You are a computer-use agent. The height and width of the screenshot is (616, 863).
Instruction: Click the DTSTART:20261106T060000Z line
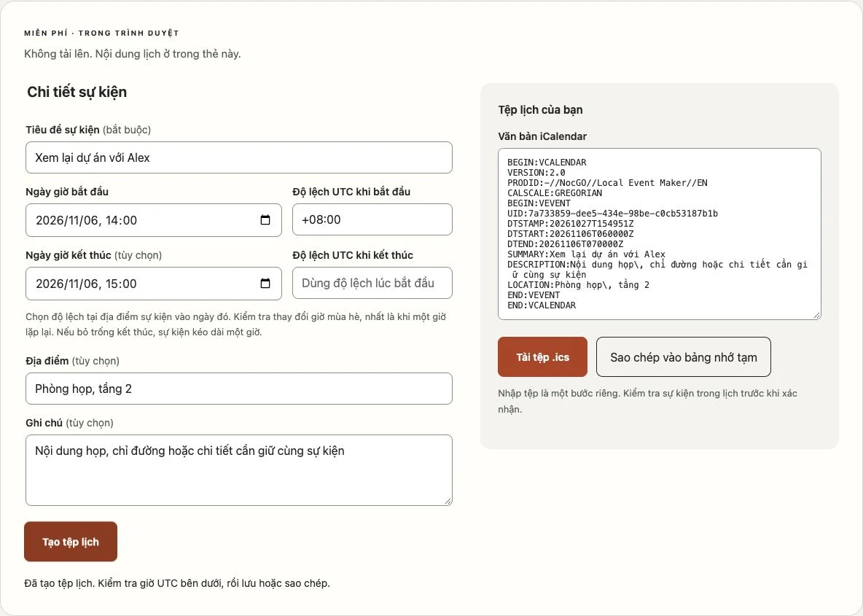coord(570,234)
